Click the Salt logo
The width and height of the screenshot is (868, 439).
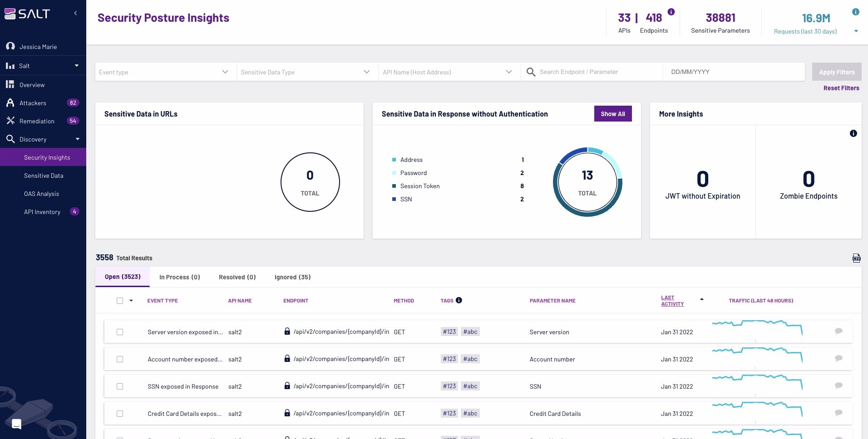27,14
